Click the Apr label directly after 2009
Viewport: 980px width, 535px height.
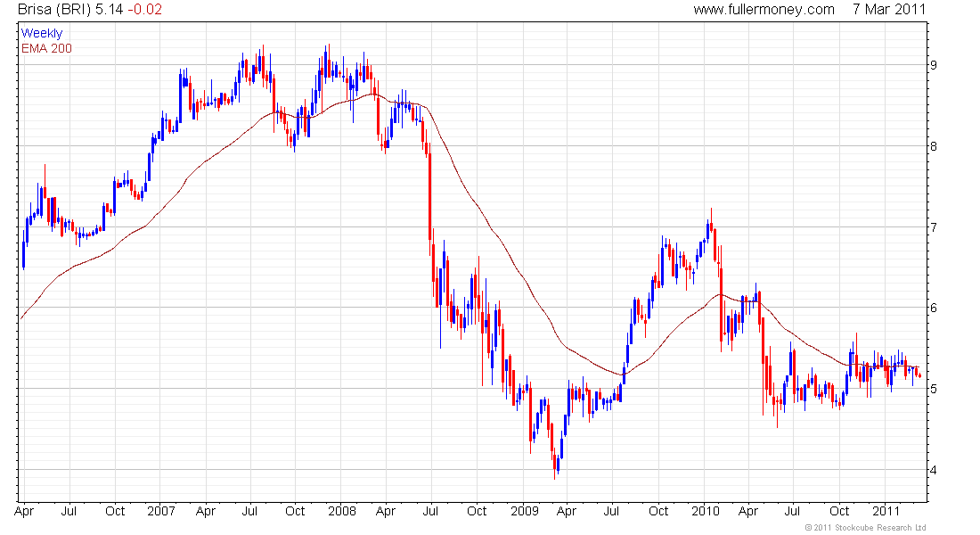567,511
